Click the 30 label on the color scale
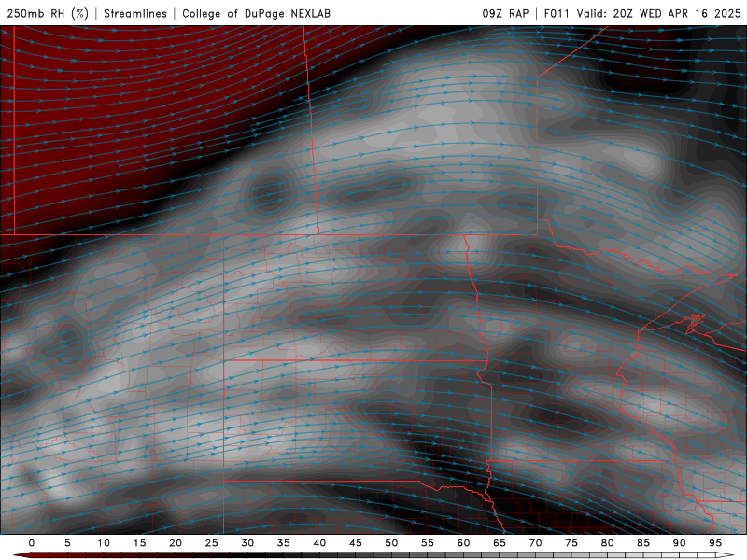 coord(247,543)
